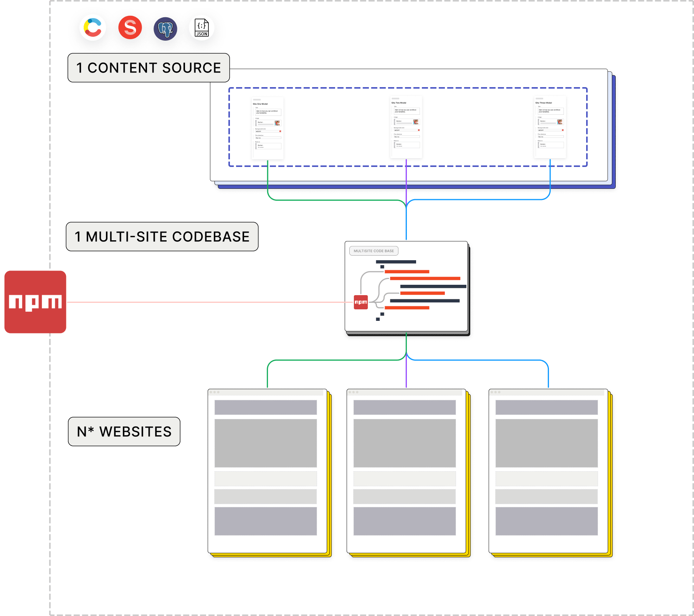The width and height of the screenshot is (694, 616).
Task: Select the 1 MULTI-SITE CODEBASE label
Action: coord(162,237)
